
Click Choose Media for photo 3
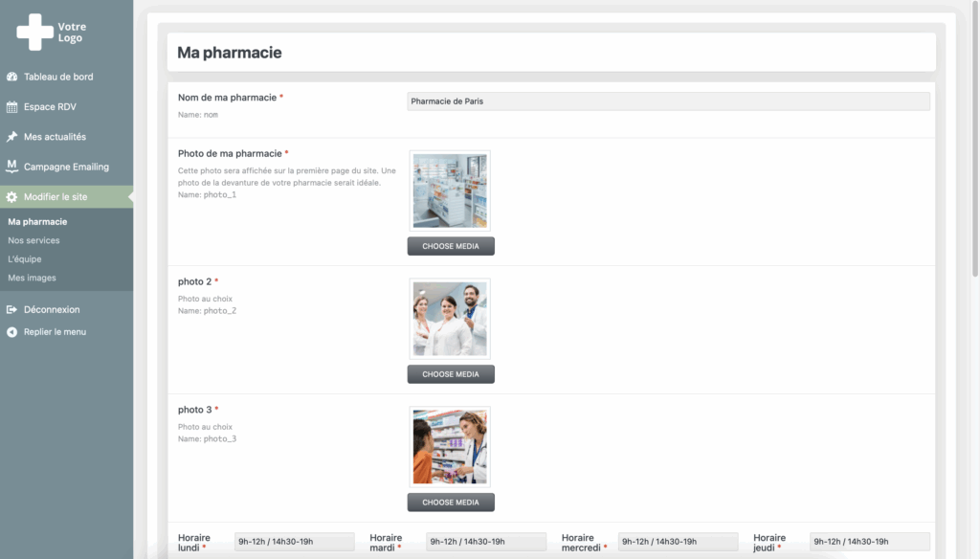451,503
